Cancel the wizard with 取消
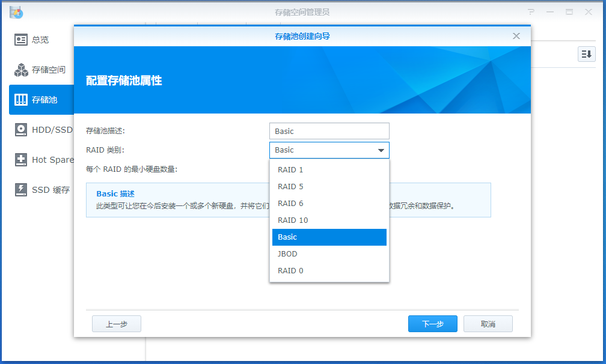 point(488,323)
